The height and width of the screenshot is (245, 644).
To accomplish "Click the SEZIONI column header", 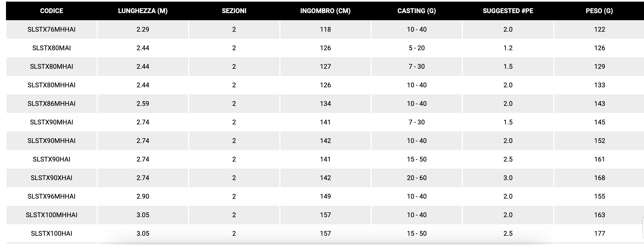I will [x=234, y=11].
